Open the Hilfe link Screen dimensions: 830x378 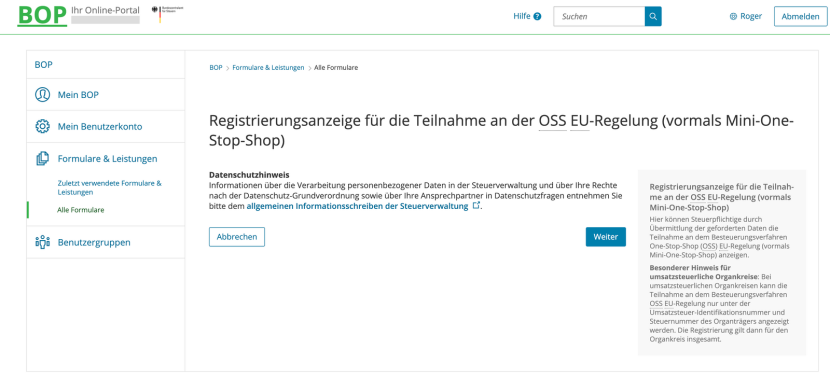(x=527, y=16)
